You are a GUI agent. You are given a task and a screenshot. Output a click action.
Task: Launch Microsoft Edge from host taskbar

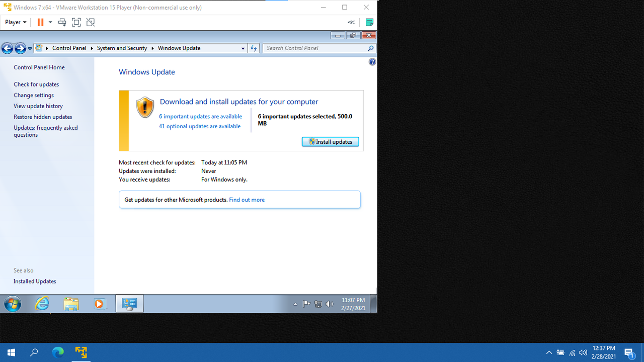(58, 352)
